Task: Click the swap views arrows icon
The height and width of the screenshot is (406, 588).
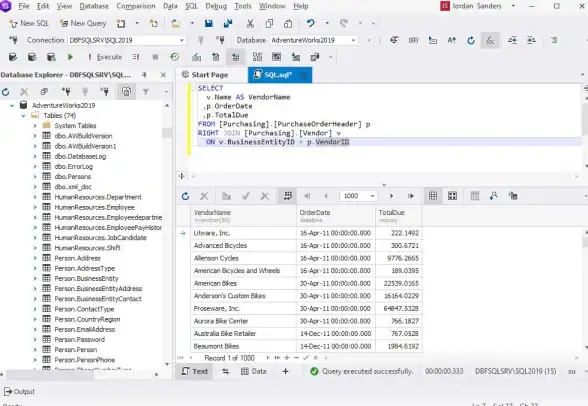Action: tap(225, 371)
